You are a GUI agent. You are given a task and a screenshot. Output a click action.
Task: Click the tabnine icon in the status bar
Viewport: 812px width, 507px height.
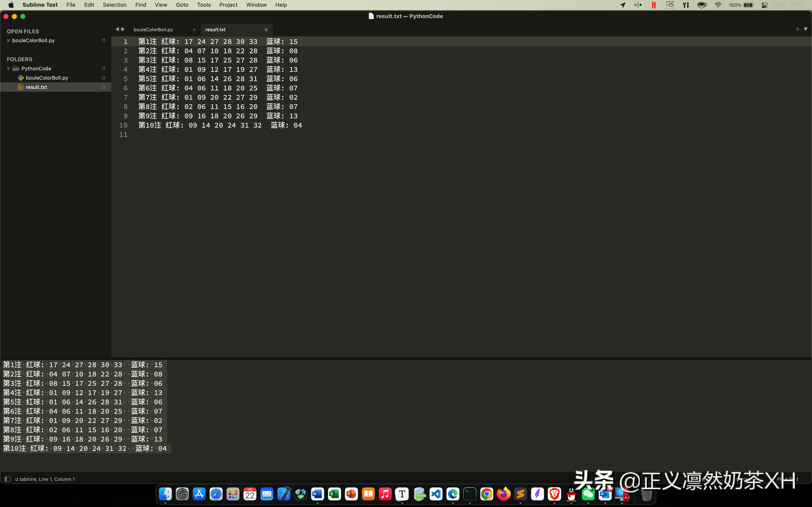click(x=16, y=479)
